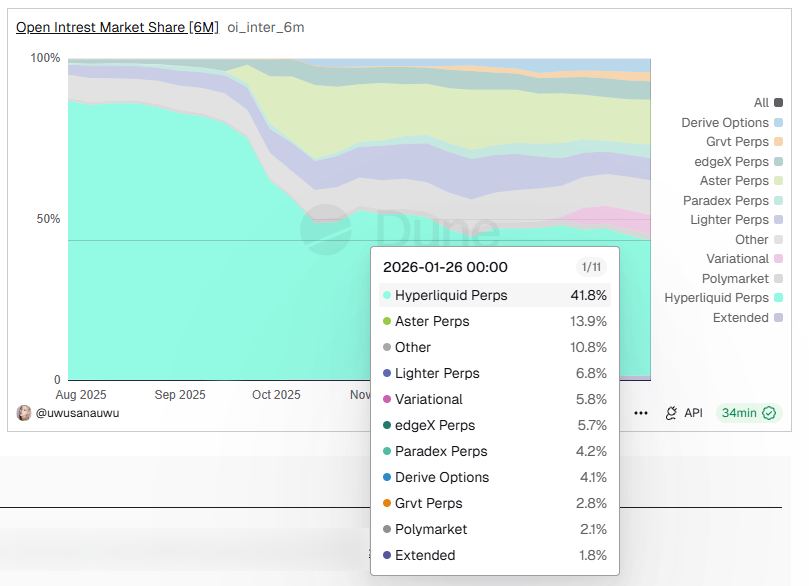Toggle Variational legend entry
809x586 pixels.
(745, 259)
